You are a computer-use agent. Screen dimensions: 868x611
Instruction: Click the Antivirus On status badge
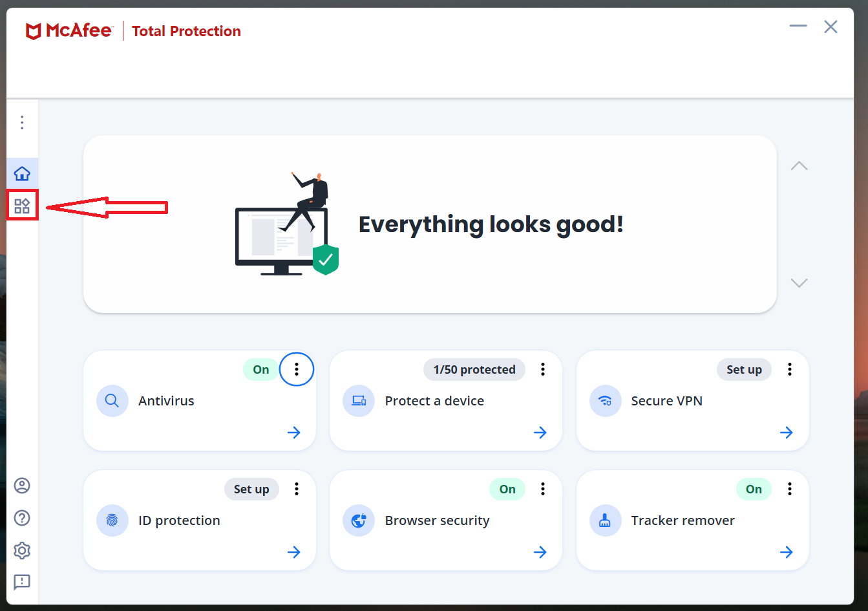point(261,370)
